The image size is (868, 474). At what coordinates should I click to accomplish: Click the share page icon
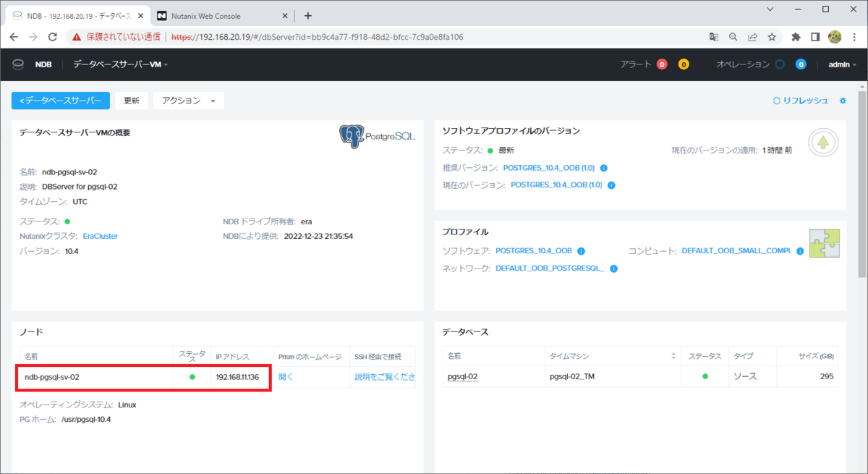[x=753, y=36]
